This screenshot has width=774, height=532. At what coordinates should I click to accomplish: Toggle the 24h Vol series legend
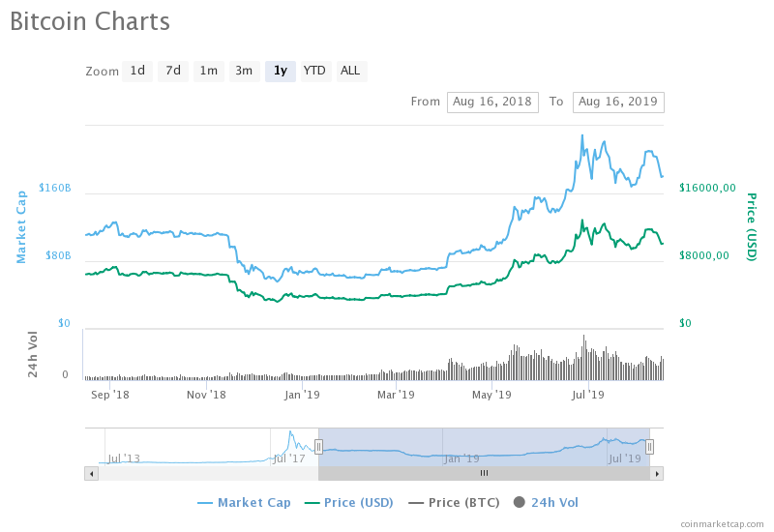click(x=546, y=502)
